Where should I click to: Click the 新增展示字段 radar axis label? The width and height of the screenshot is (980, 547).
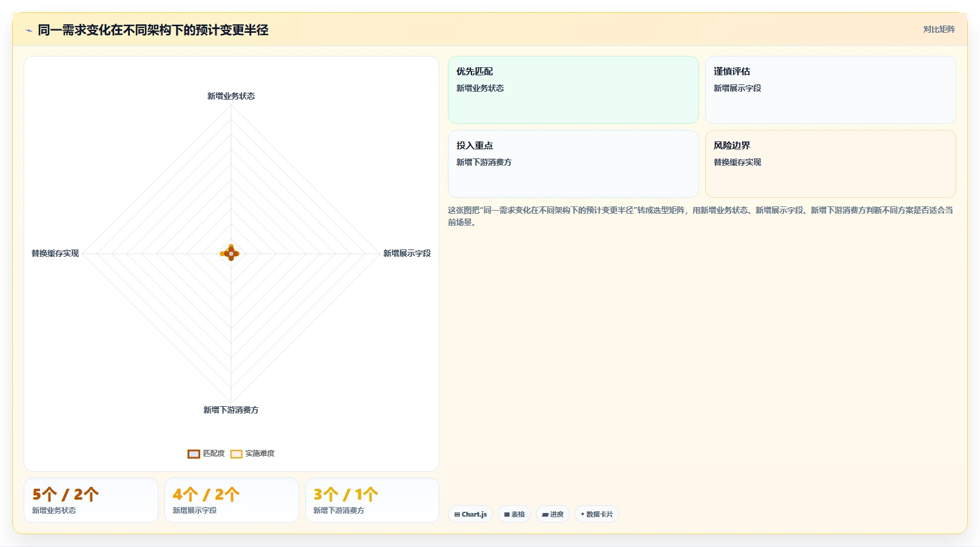coord(407,253)
